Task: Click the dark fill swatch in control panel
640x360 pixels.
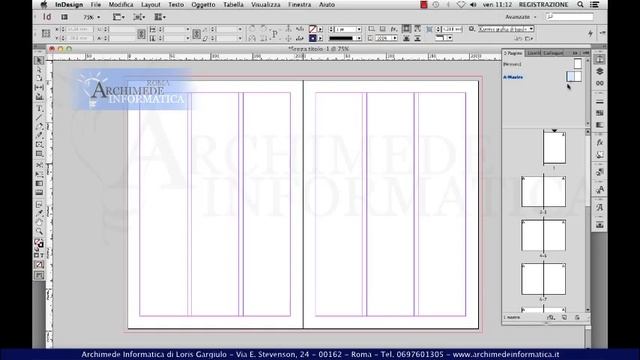Action: [313, 38]
